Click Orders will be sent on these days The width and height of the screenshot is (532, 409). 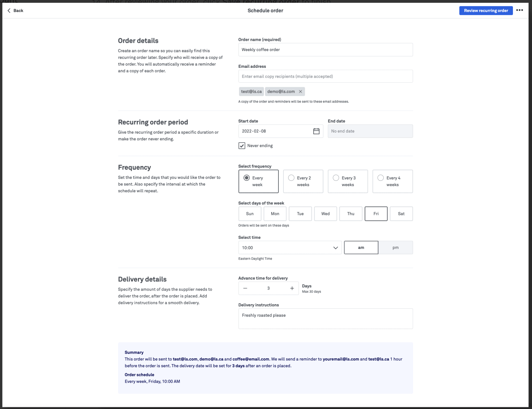(264, 226)
